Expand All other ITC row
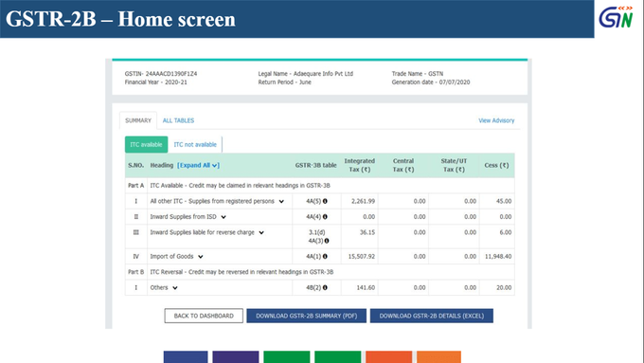The height and width of the screenshot is (363, 644). (x=281, y=202)
